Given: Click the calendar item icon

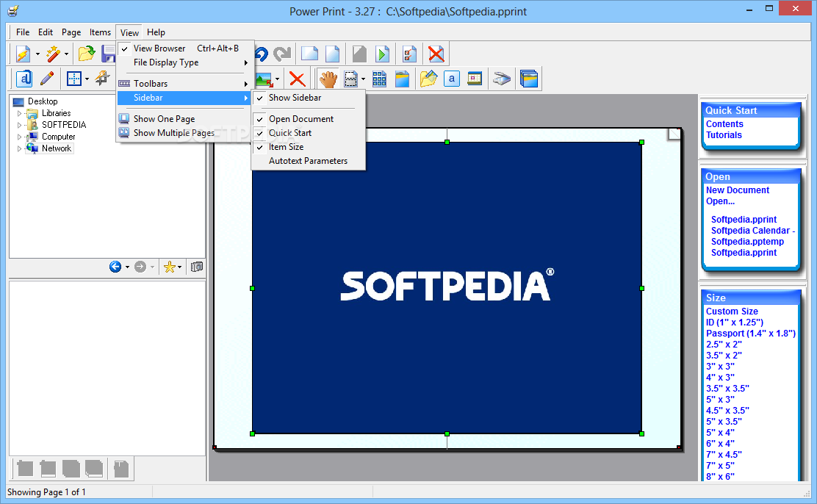Looking at the screenshot, I should click(475, 79).
